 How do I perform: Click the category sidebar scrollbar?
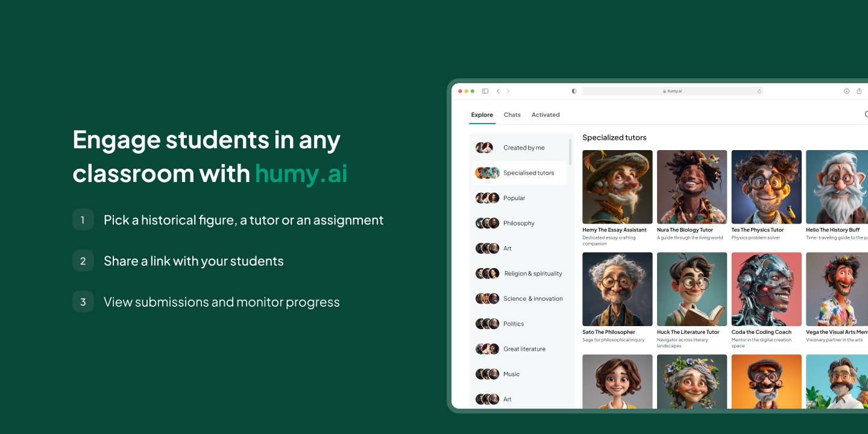570,152
